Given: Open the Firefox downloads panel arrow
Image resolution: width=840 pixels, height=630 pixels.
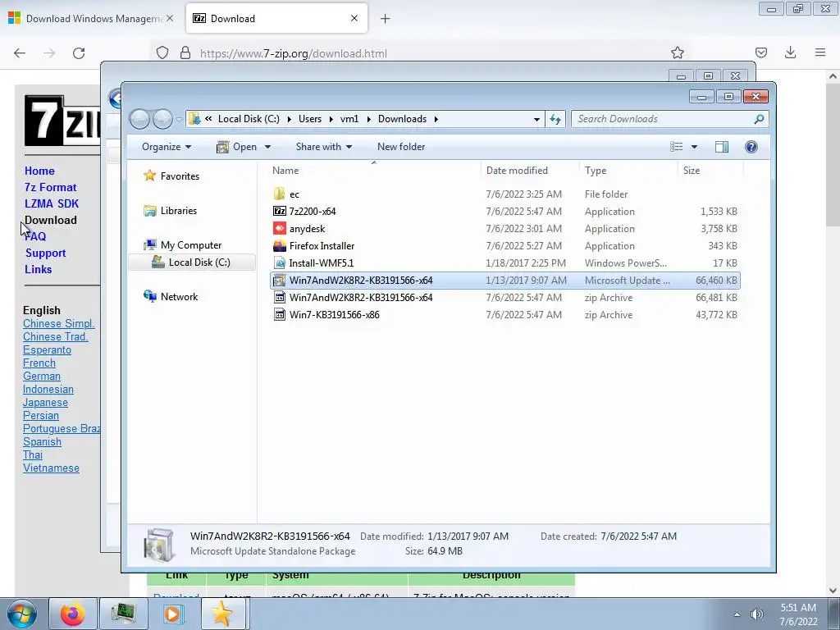Looking at the screenshot, I should tap(790, 52).
